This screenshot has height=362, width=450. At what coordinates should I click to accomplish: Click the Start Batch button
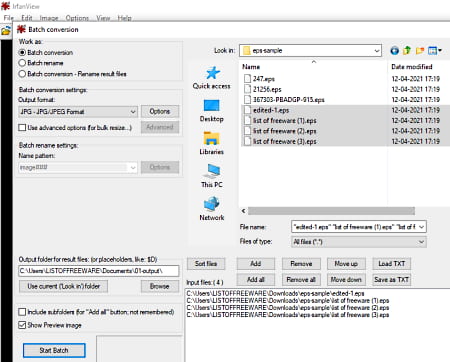point(54,350)
